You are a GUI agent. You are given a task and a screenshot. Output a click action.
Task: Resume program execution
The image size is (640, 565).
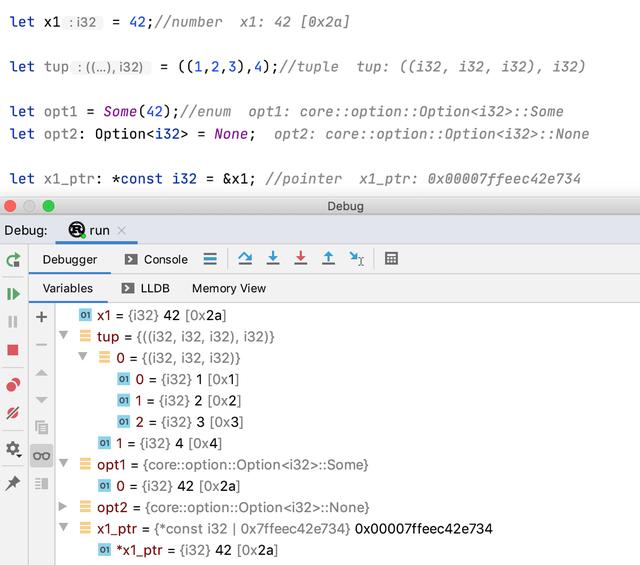(13, 294)
